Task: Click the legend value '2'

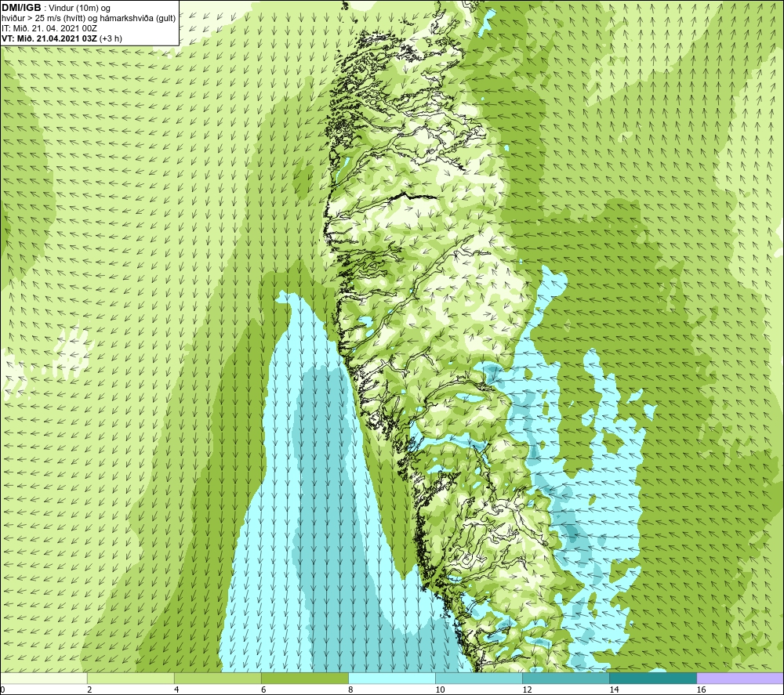Action: coord(89,690)
